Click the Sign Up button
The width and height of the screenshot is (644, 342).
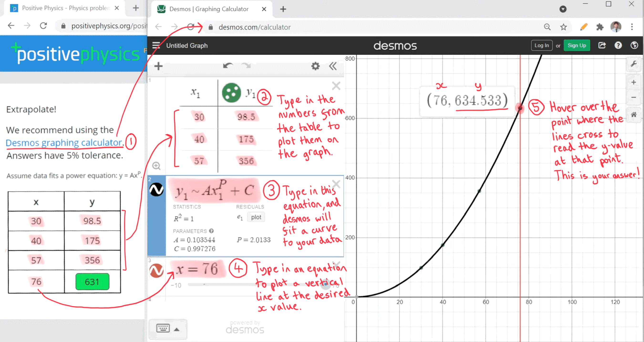point(577,45)
